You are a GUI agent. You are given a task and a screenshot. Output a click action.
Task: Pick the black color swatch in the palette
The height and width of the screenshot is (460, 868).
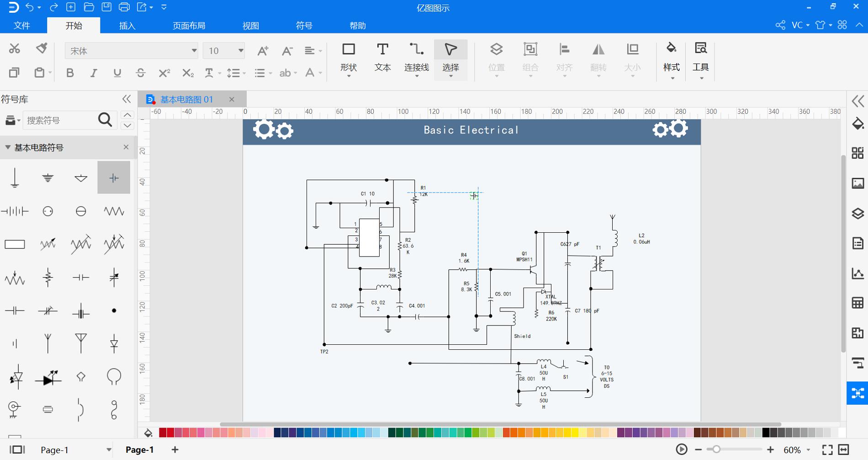pyautogui.click(x=766, y=433)
